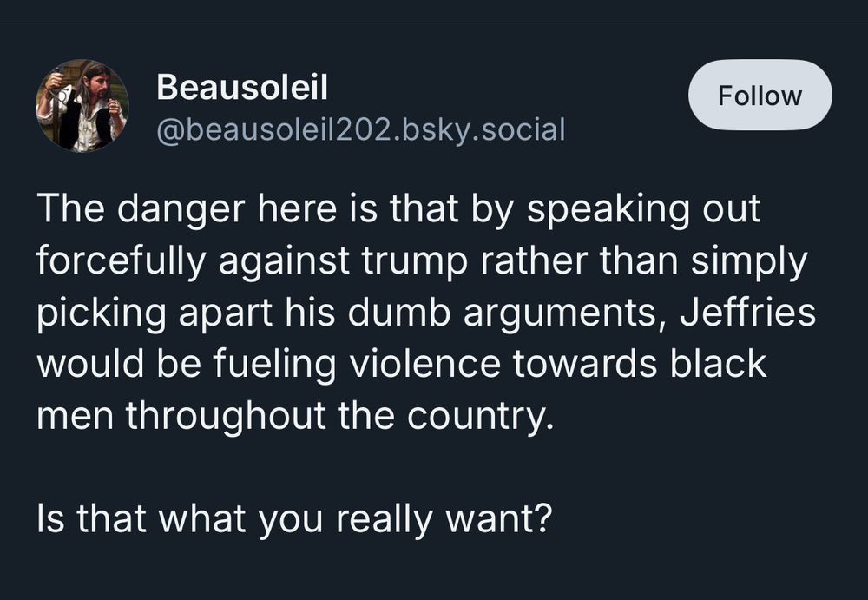Open the @beausoleil202.bsky.social handle link
Screen dimensions: 868x600
click(360, 129)
